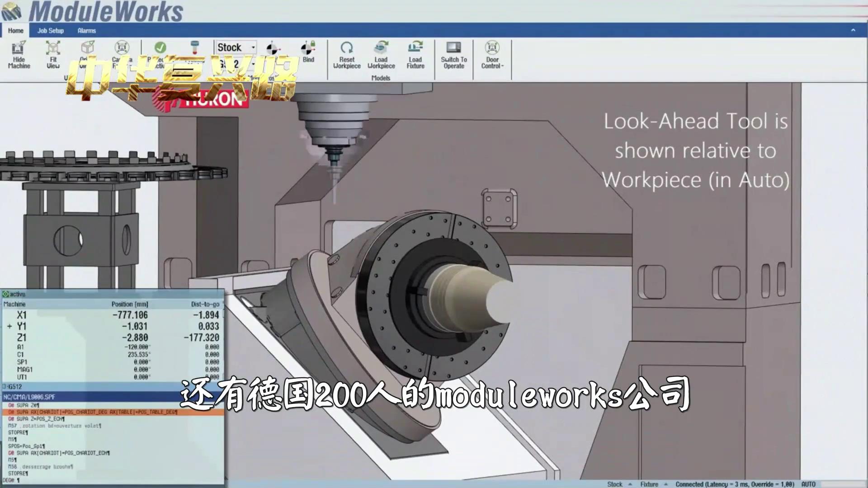Click the AUTO mode label in status bar
This screenshot has width=868, height=488.
click(808, 484)
